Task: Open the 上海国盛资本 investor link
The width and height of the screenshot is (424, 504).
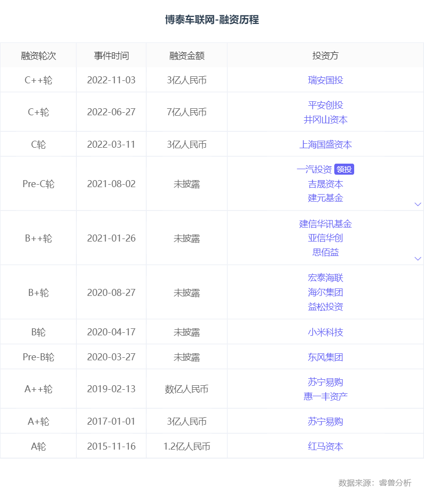Action: 325,145
